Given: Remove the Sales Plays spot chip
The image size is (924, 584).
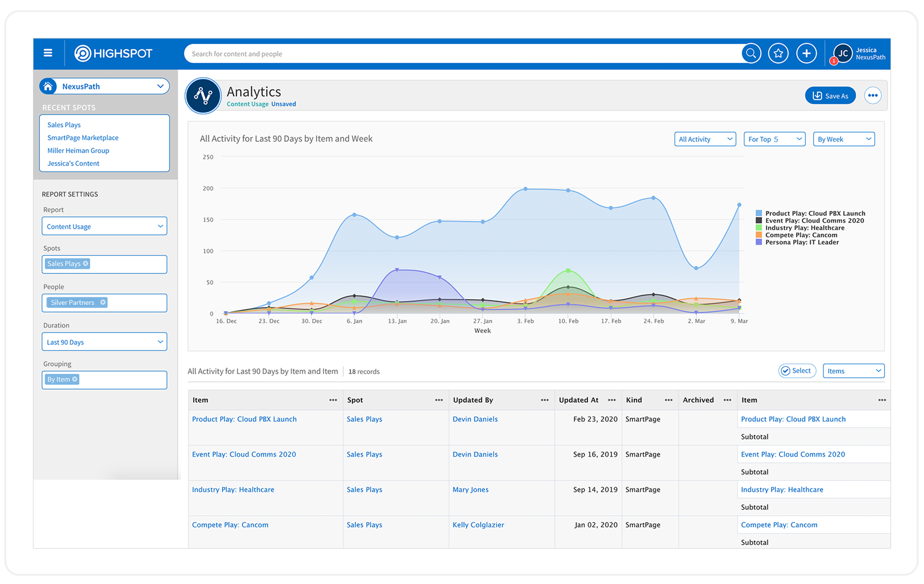Looking at the screenshot, I should (x=86, y=264).
